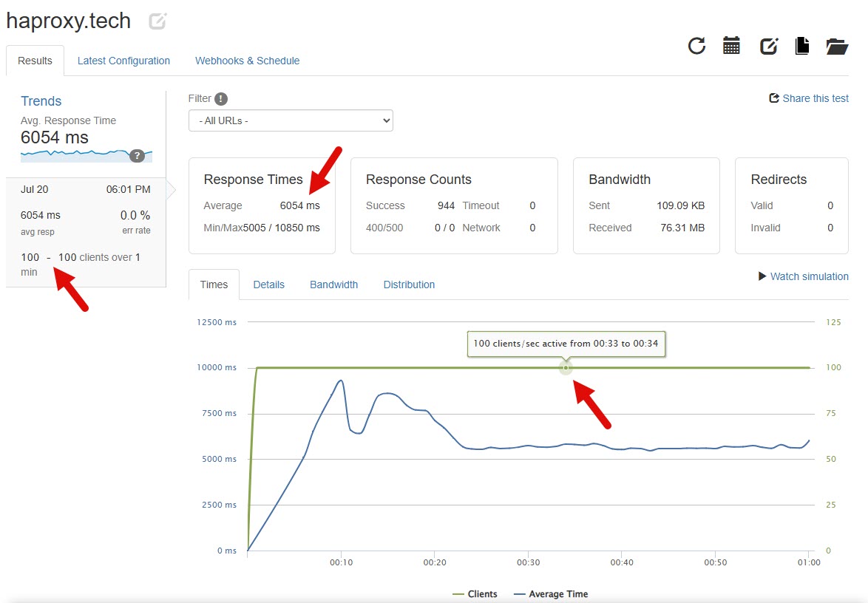The width and height of the screenshot is (868, 603).
Task: Open the All URLs filter dropdown
Action: pos(291,120)
